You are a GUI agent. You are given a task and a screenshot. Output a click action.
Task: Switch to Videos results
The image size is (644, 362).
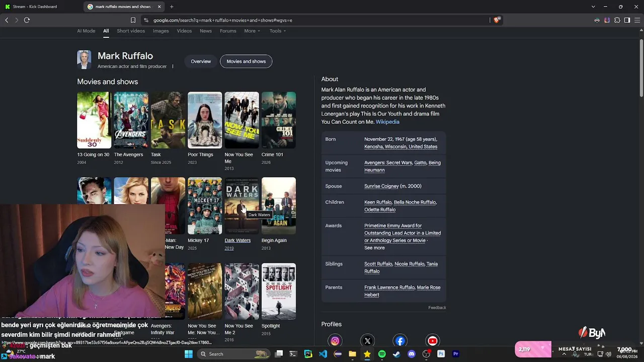tap(184, 31)
